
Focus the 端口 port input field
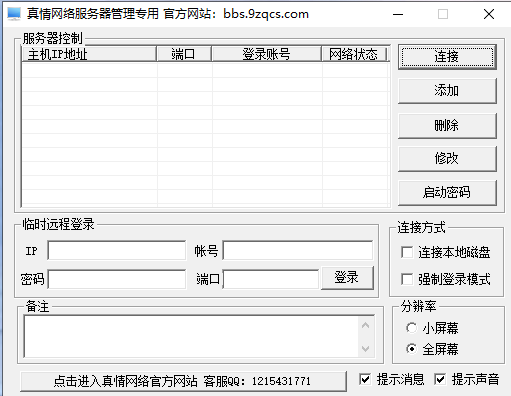point(271,279)
